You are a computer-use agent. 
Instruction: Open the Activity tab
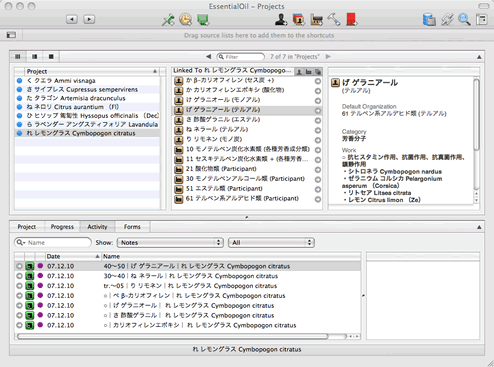click(97, 227)
